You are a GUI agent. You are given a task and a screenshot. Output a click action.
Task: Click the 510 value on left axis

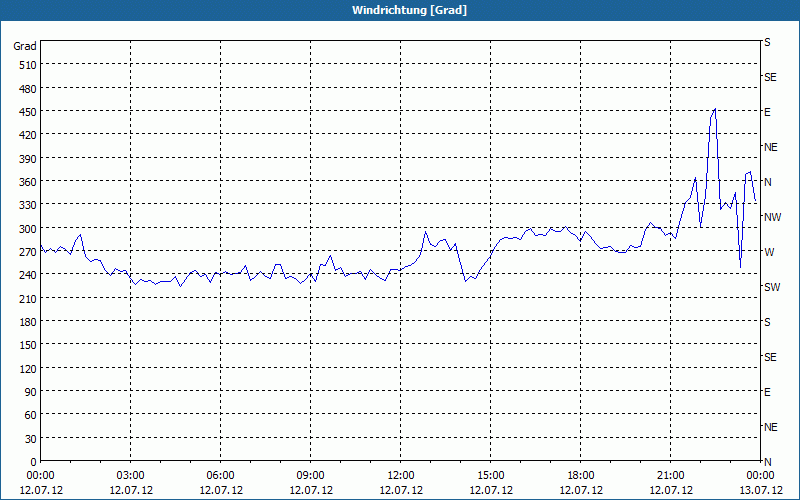coord(28,65)
